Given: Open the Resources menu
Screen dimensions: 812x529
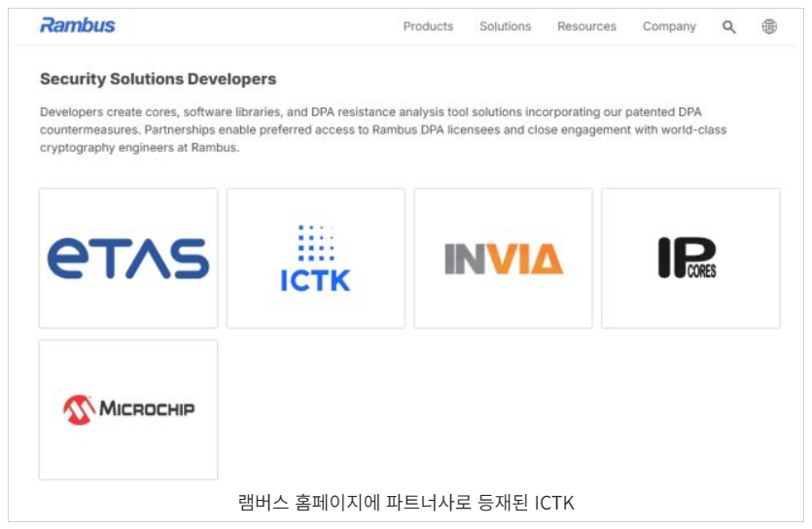Looking at the screenshot, I should click(586, 26).
